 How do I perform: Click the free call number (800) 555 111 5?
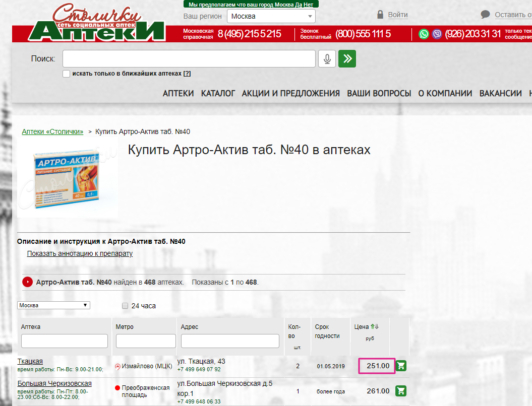pos(363,34)
